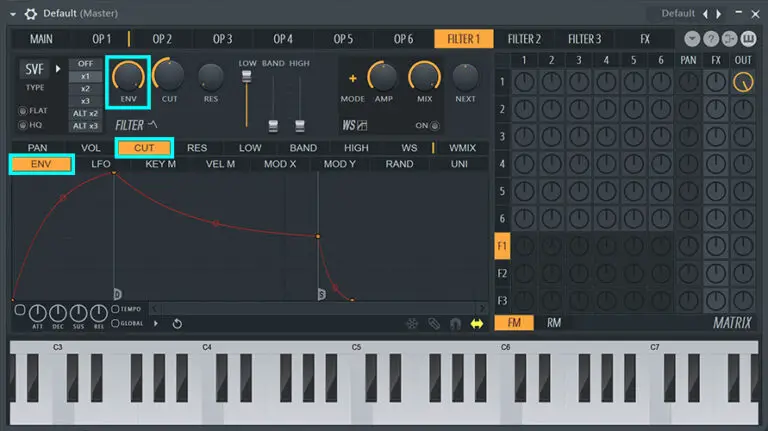Open the OP 1 tab
The width and height of the screenshot is (768, 431).
pos(102,39)
